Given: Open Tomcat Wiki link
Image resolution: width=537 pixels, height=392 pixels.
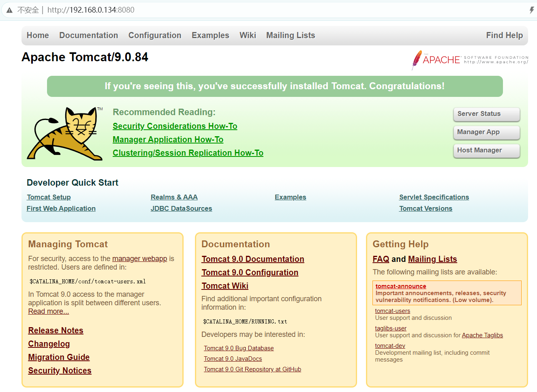Looking at the screenshot, I should 225,286.
